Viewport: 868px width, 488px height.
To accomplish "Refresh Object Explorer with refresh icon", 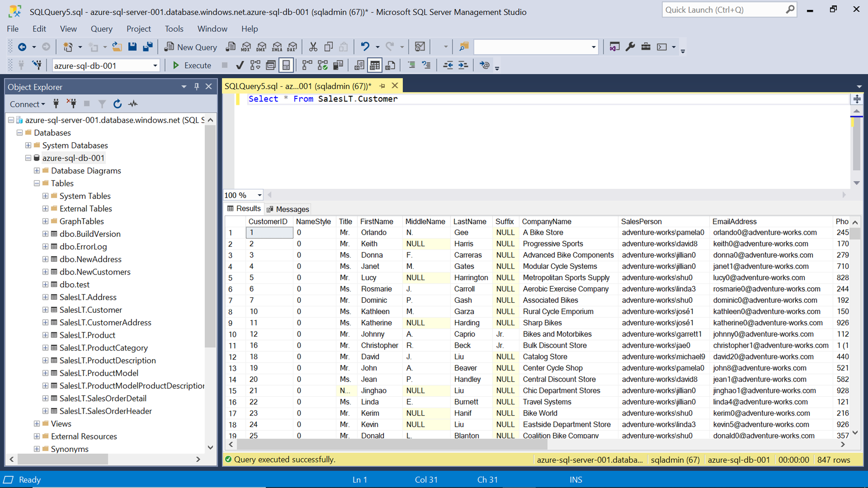I will 117,104.
